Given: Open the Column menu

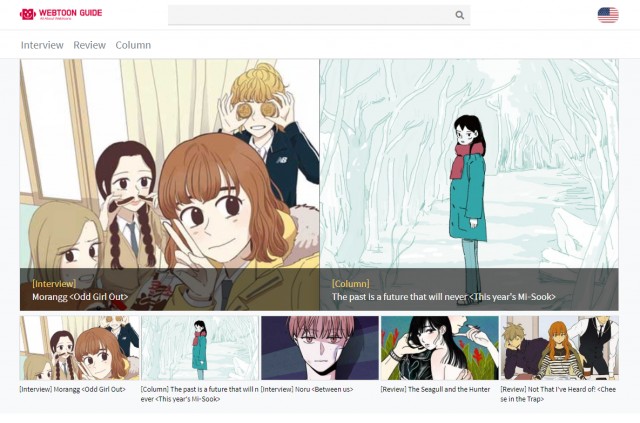Looking at the screenshot, I should click(133, 45).
